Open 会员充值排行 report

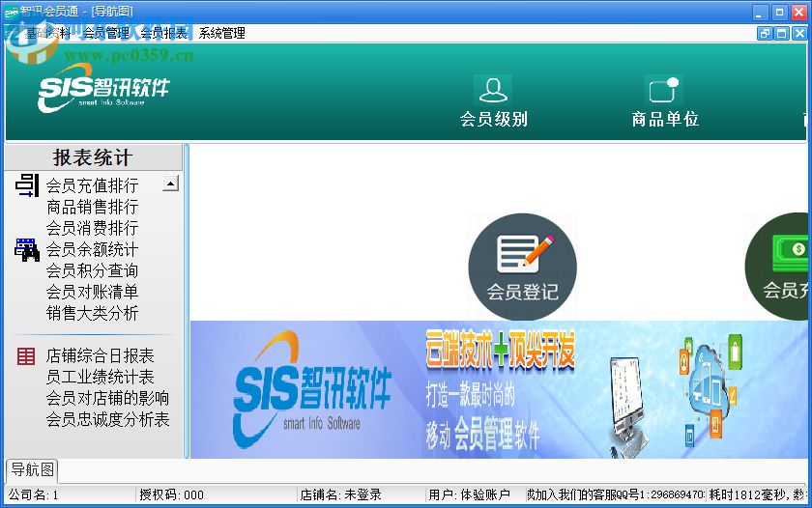(x=92, y=185)
